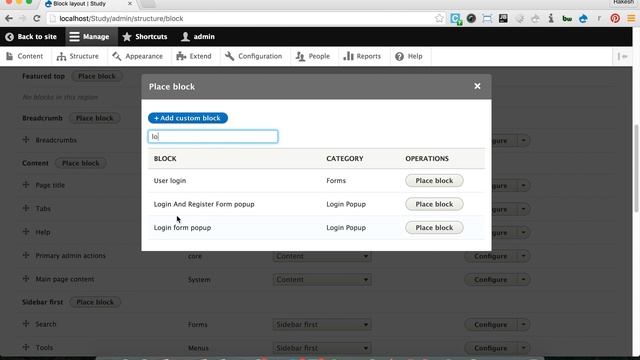Click the CATEGORY column header
The image size is (640, 360).
[x=344, y=158]
